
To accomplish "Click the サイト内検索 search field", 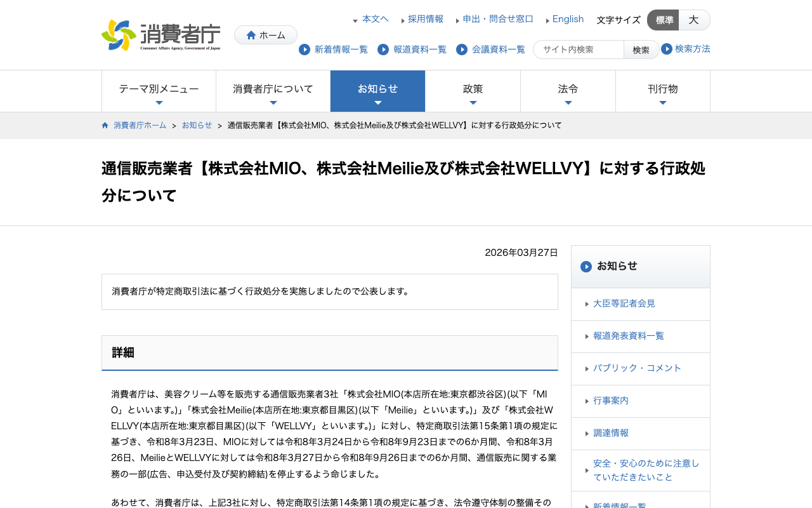I will click(x=579, y=50).
